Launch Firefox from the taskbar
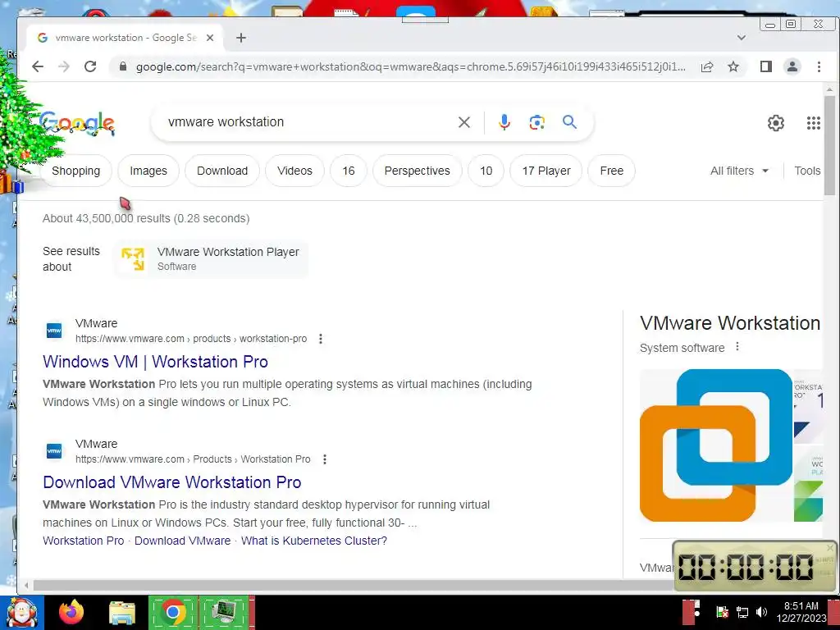This screenshot has height=630, width=840. (72, 613)
